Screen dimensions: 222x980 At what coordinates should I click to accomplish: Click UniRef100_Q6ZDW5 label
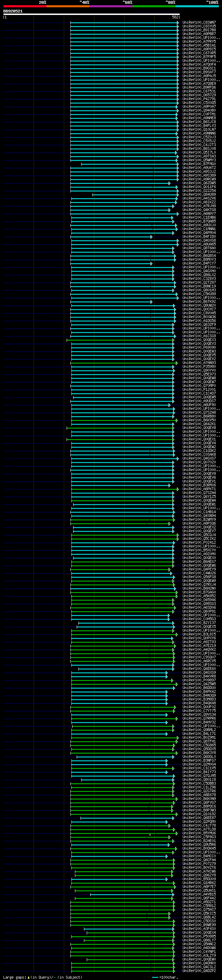199,183
